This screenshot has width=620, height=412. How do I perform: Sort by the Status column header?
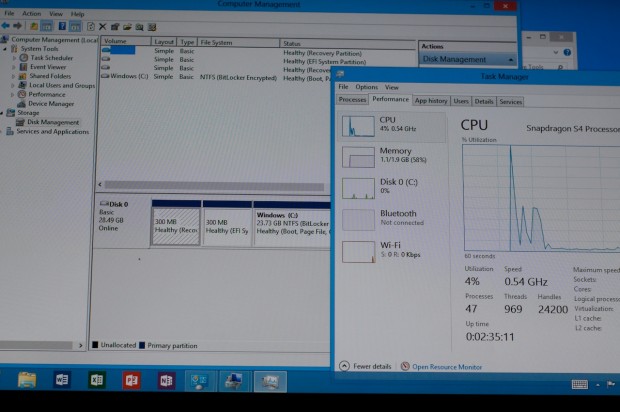pos(347,43)
